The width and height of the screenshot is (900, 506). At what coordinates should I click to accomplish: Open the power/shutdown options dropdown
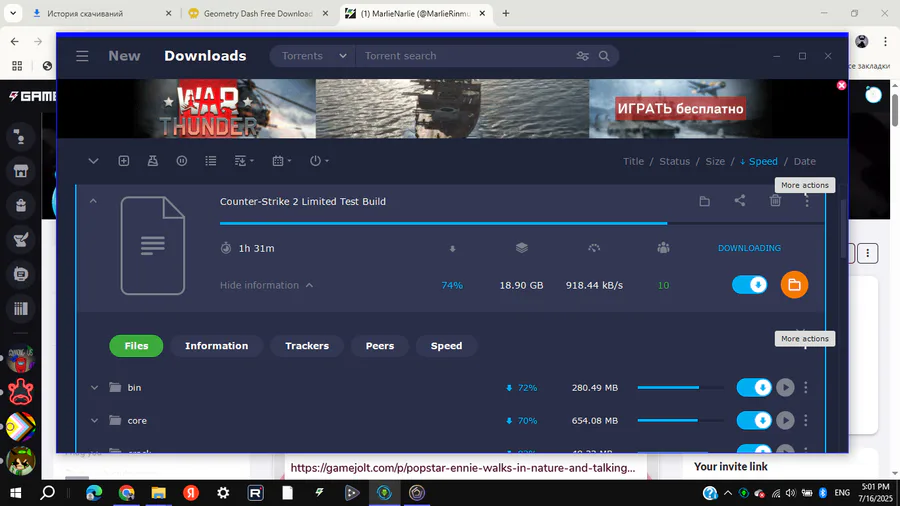[x=319, y=161]
